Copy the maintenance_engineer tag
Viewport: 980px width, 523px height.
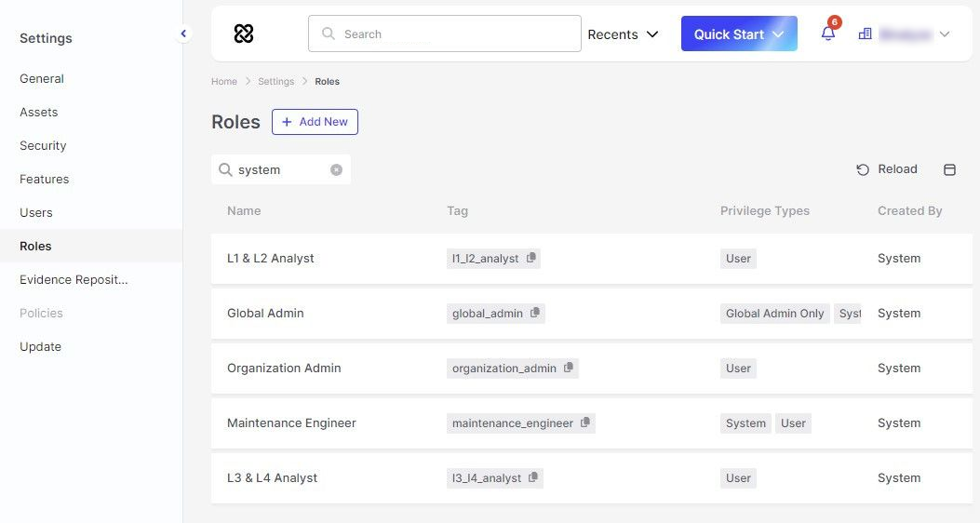coord(585,422)
